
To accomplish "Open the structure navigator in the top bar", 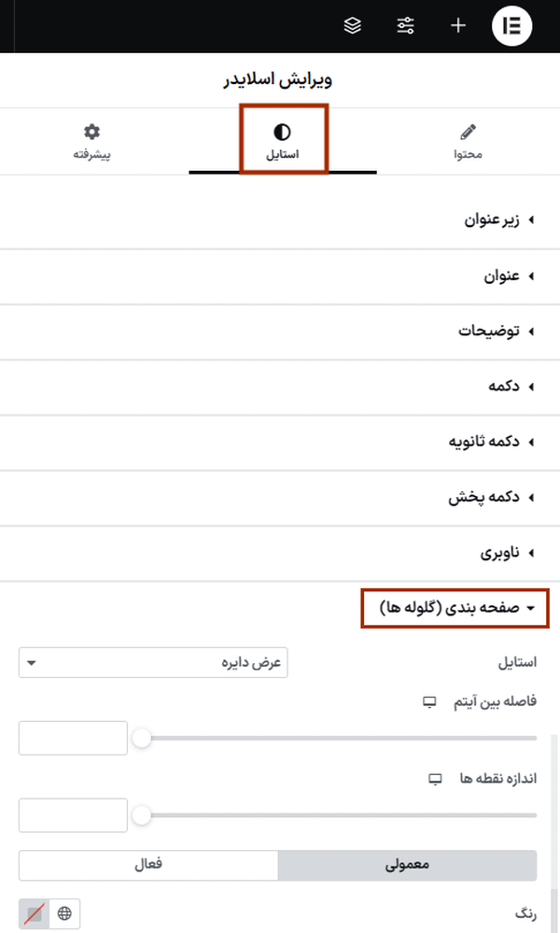I will pos(352,25).
